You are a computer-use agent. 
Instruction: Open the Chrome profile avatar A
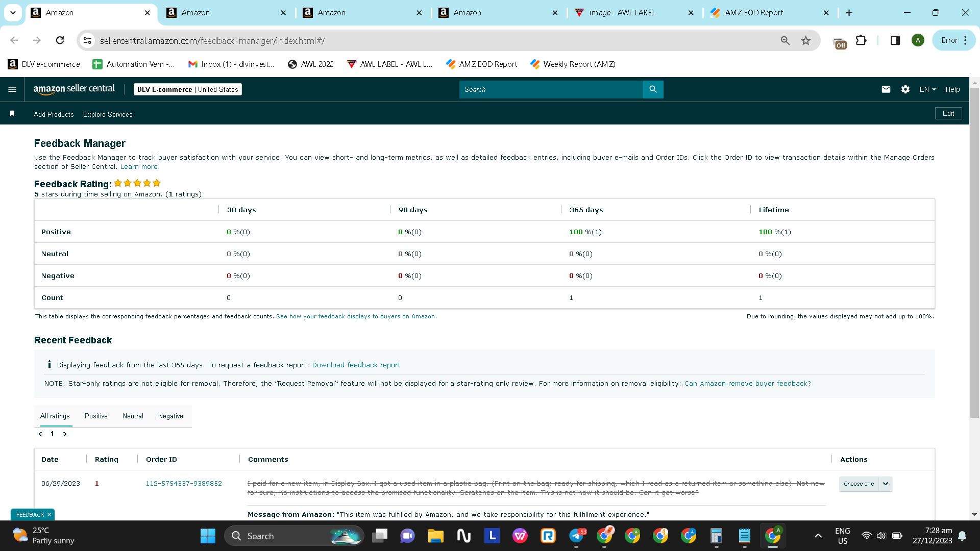918,40
